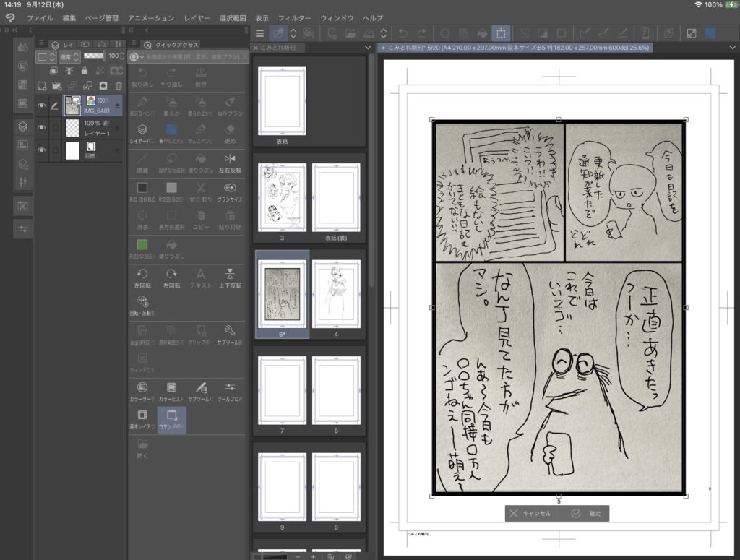Toggle visibility of the 用紙 layer
The image size is (740, 560).
pyautogui.click(x=42, y=150)
